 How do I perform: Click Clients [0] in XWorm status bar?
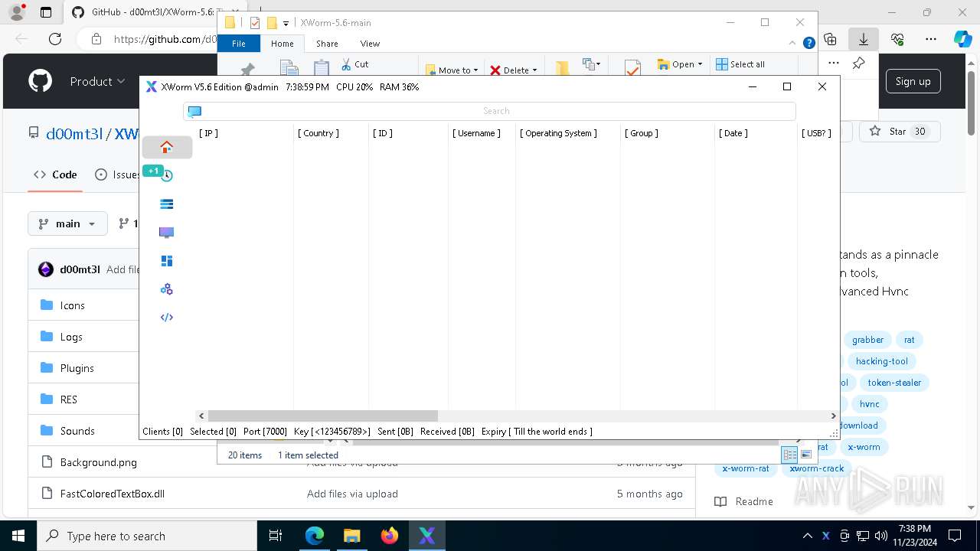162,432
